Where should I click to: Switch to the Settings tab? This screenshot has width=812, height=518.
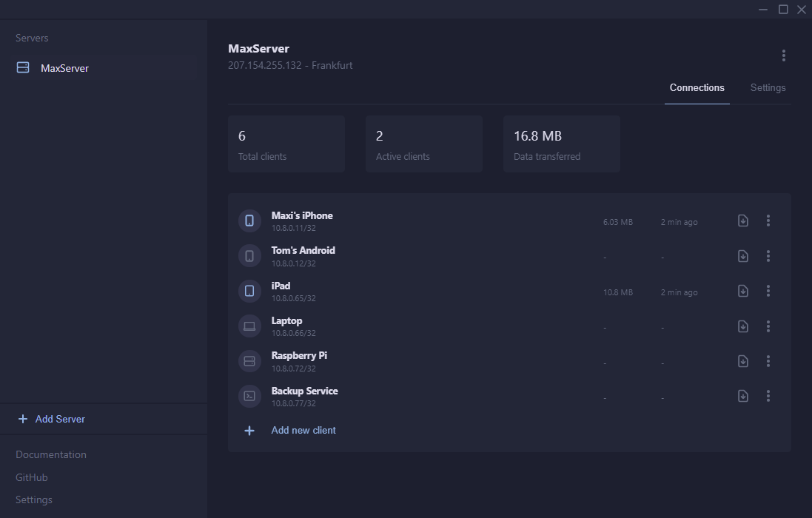tap(767, 87)
